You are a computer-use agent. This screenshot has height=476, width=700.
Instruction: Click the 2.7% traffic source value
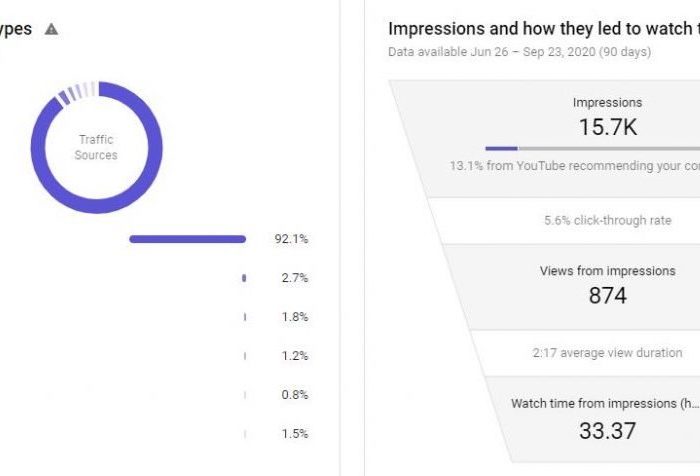pyautogui.click(x=294, y=278)
